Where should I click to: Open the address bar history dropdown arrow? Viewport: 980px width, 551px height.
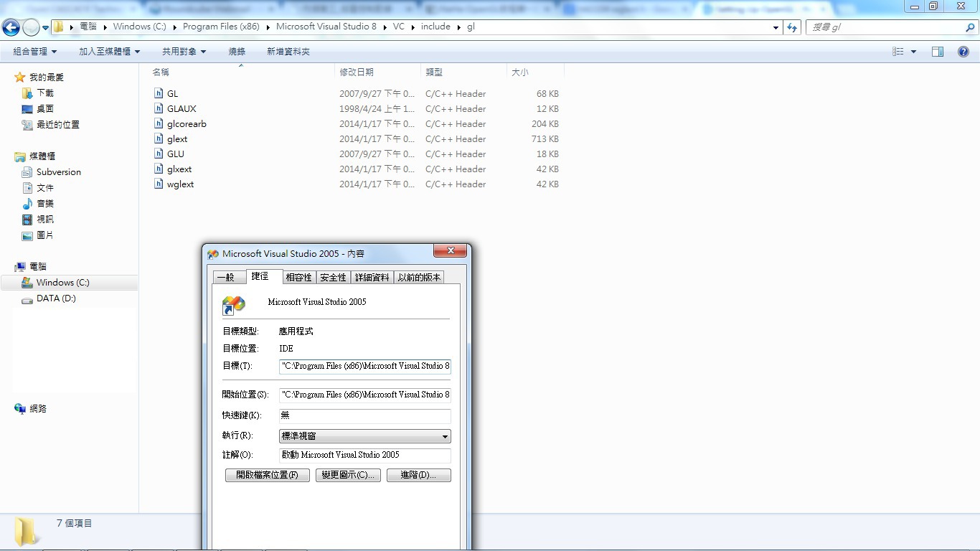click(x=776, y=27)
